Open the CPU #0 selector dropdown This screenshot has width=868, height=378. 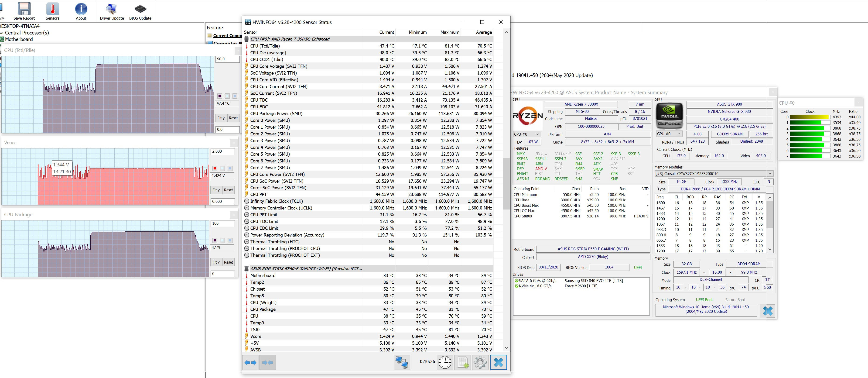(x=527, y=134)
